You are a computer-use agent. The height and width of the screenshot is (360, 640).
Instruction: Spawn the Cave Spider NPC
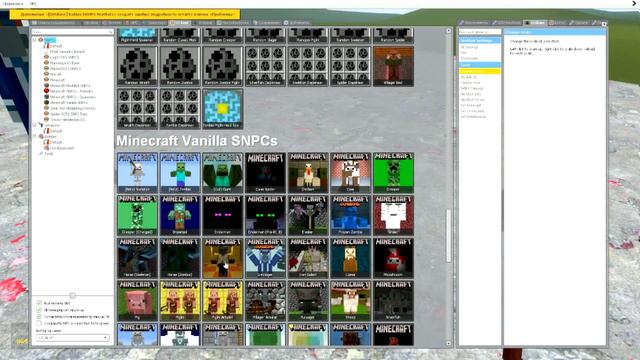point(265,173)
